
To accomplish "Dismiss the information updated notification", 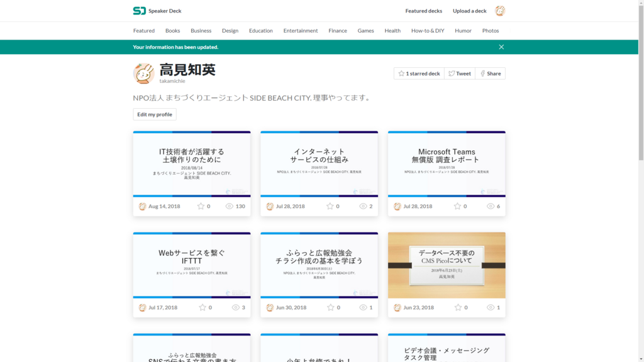I will pos(501,47).
